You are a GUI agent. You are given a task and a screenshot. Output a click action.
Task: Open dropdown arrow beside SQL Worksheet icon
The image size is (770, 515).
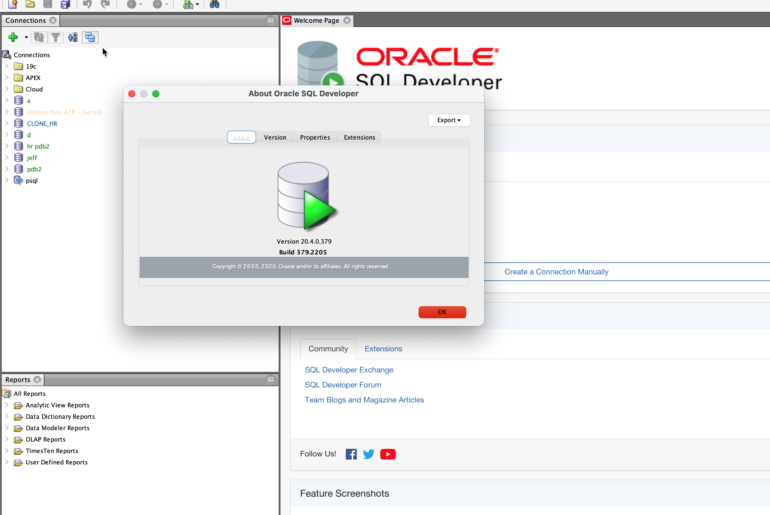197,4
